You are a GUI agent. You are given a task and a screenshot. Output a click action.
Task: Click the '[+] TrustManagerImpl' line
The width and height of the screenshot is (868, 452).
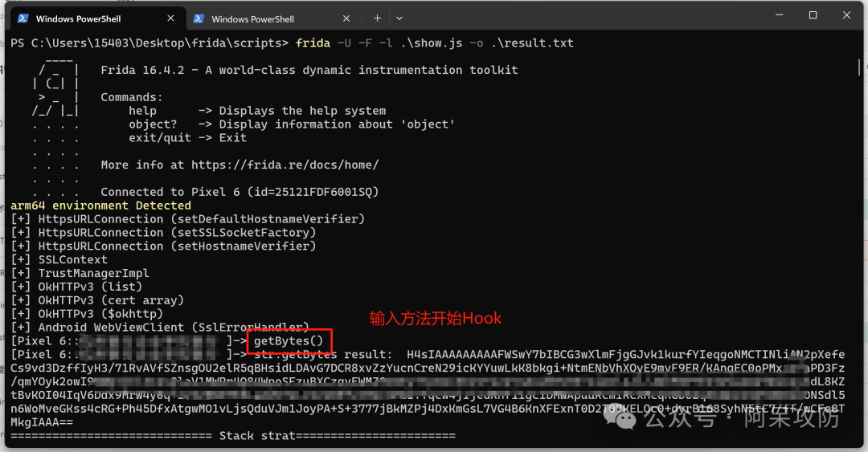(80, 273)
